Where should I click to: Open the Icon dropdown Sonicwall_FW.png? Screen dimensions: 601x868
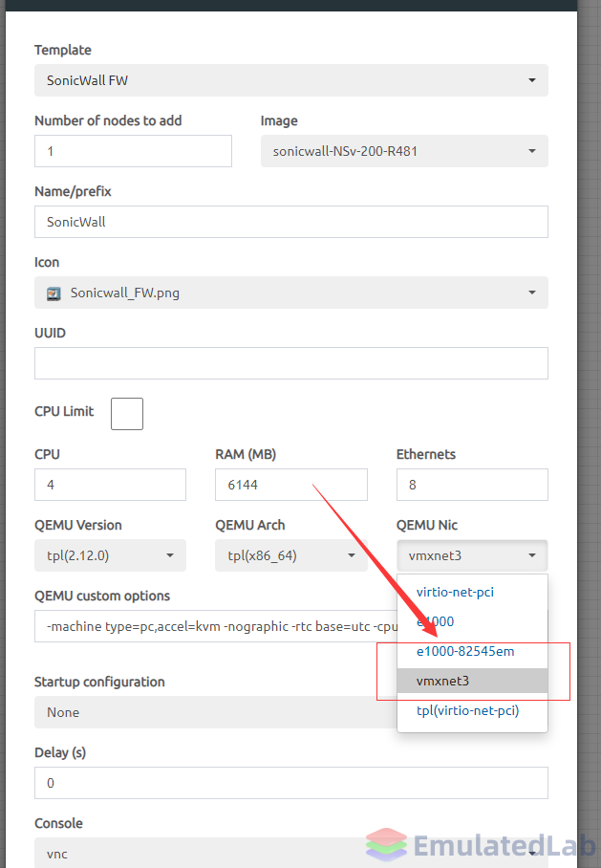291,293
